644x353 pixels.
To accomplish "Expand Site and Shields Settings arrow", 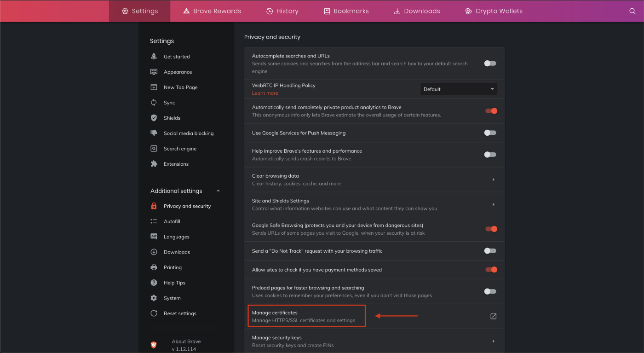I will click(x=493, y=204).
